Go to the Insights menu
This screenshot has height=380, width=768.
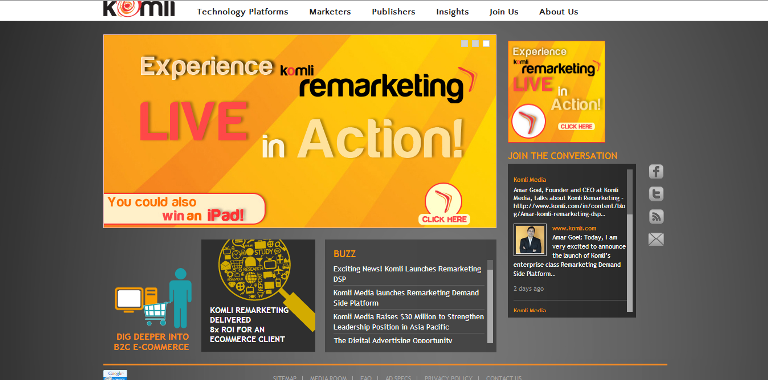pyautogui.click(x=452, y=12)
